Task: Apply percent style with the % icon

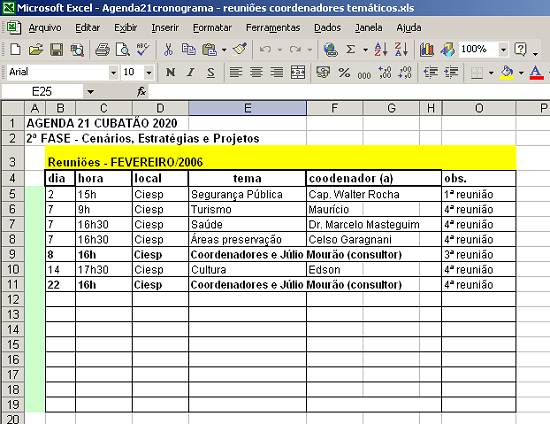Action: click(344, 72)
